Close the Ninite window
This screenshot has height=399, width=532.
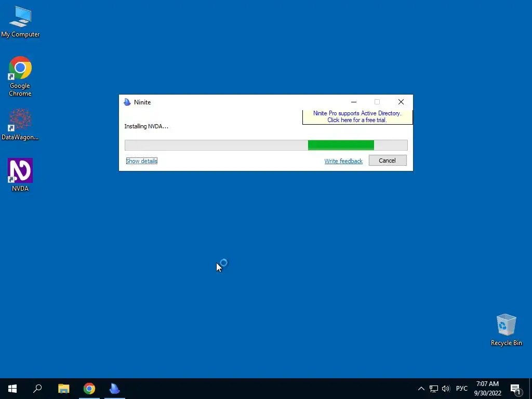point(401,102)
